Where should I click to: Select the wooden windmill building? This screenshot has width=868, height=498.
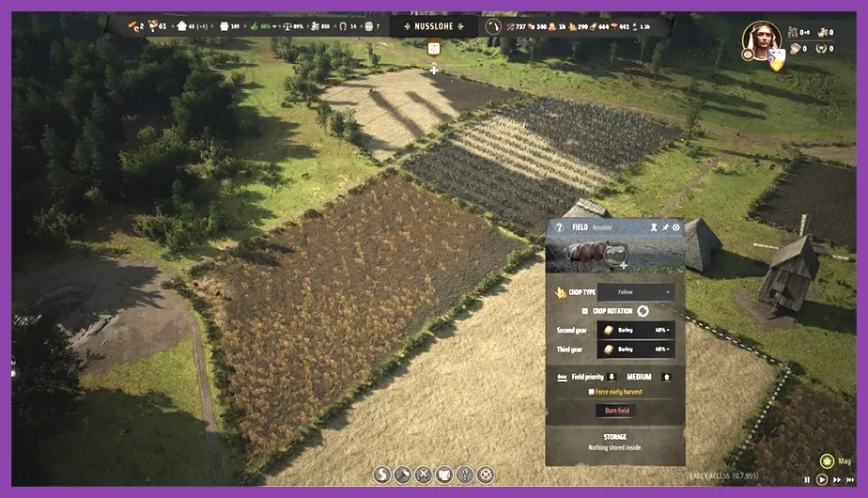788,272
